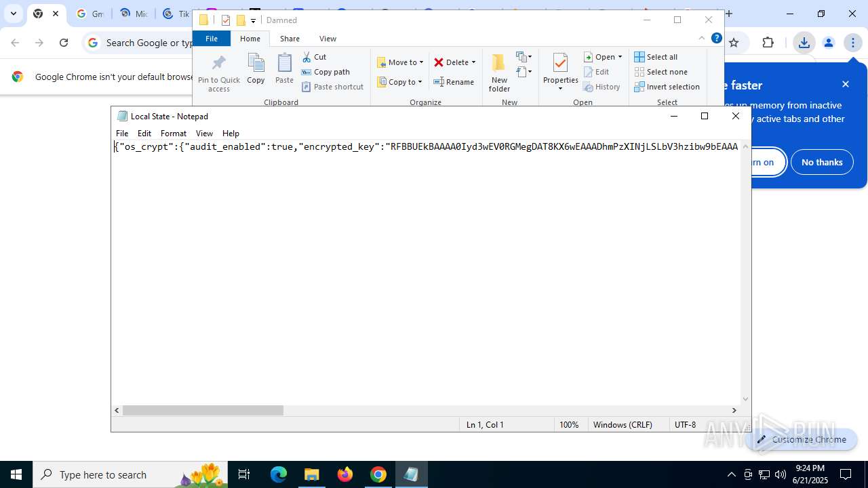The image size is (868, 488).
Task: Close the active Chrome tab
Action: pyautogui.click(x=56, y=14)
